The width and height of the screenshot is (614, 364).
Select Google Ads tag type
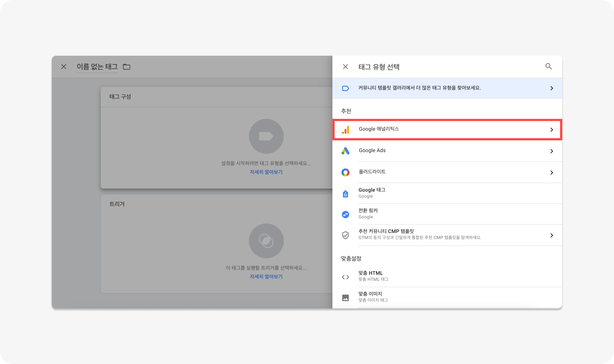[x=447, y=151]
